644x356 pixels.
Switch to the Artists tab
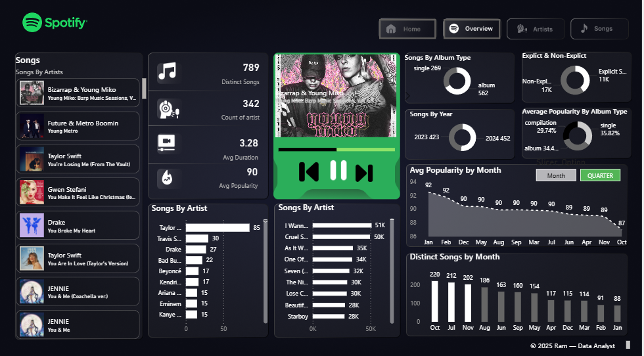pos(536,29)
